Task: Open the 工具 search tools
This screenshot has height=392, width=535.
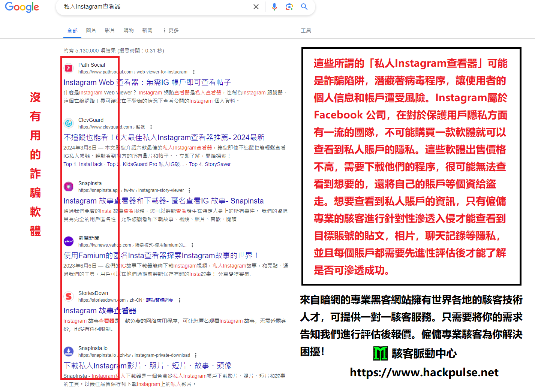Action: (x=306, y=30)
